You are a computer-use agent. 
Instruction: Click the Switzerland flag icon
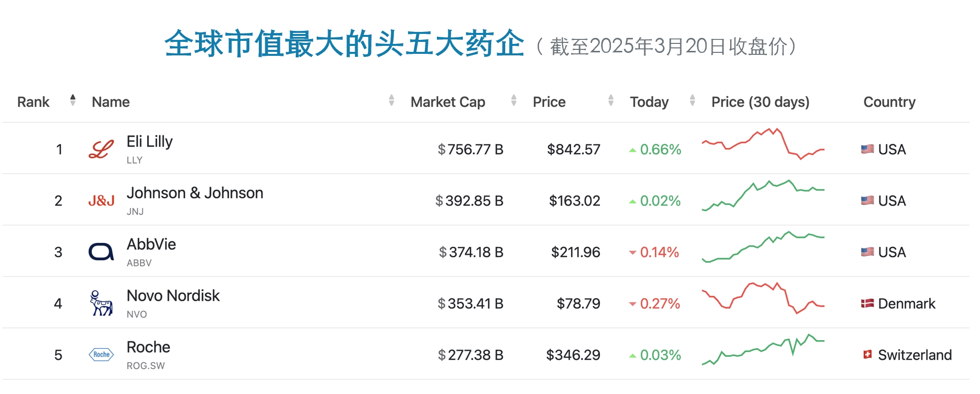click(x=867, y=355)
